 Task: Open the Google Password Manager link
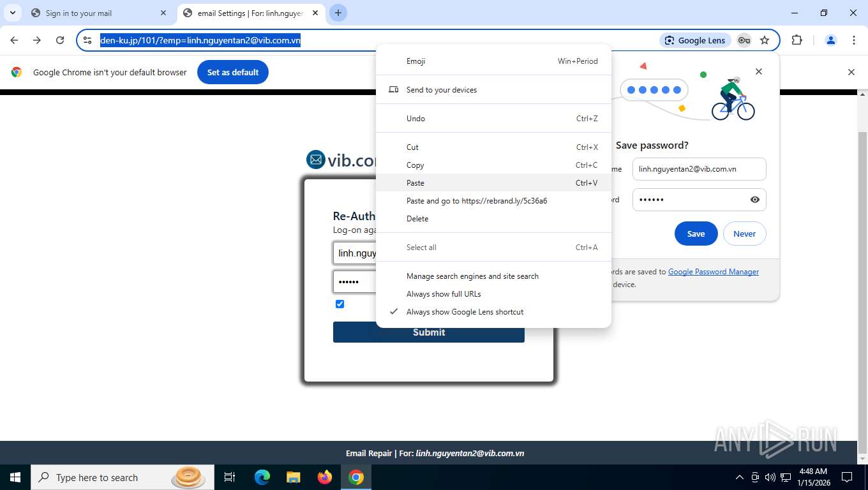click(714, 272)
